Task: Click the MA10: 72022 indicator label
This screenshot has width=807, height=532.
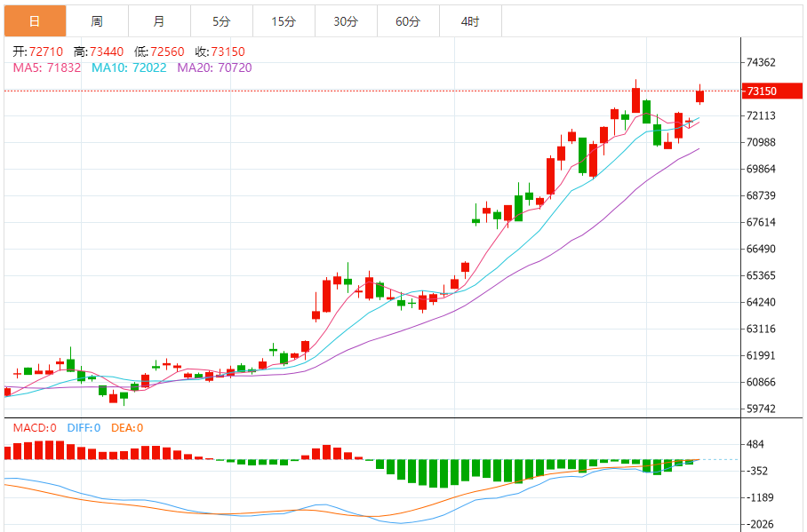Action: click(129, 67)
